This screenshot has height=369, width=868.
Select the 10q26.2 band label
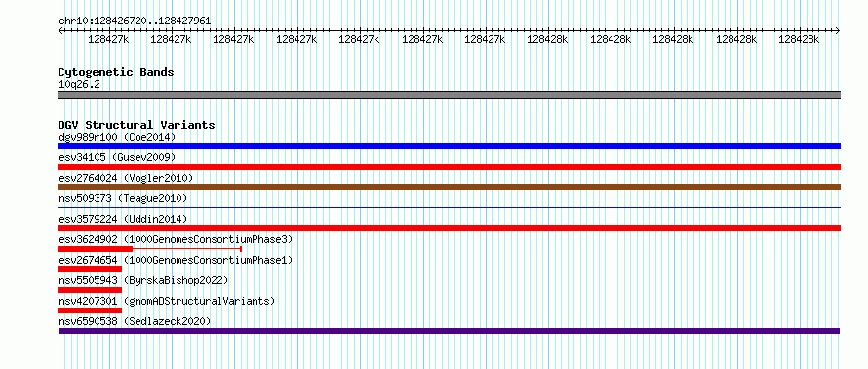(79, 85)
